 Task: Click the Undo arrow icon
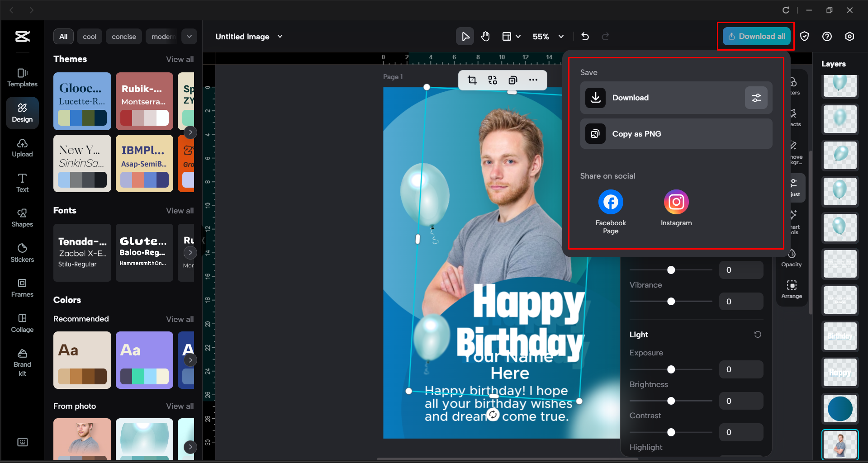coord(585,37)
